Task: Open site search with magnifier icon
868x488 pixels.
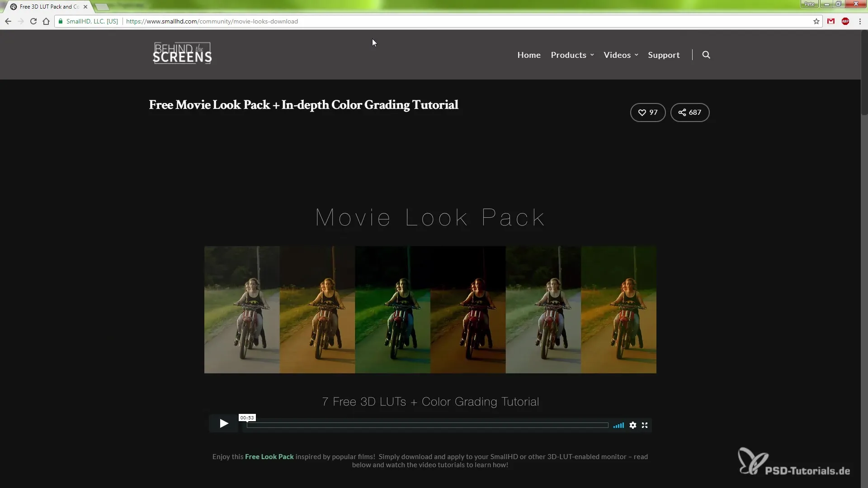Action: 706,55
